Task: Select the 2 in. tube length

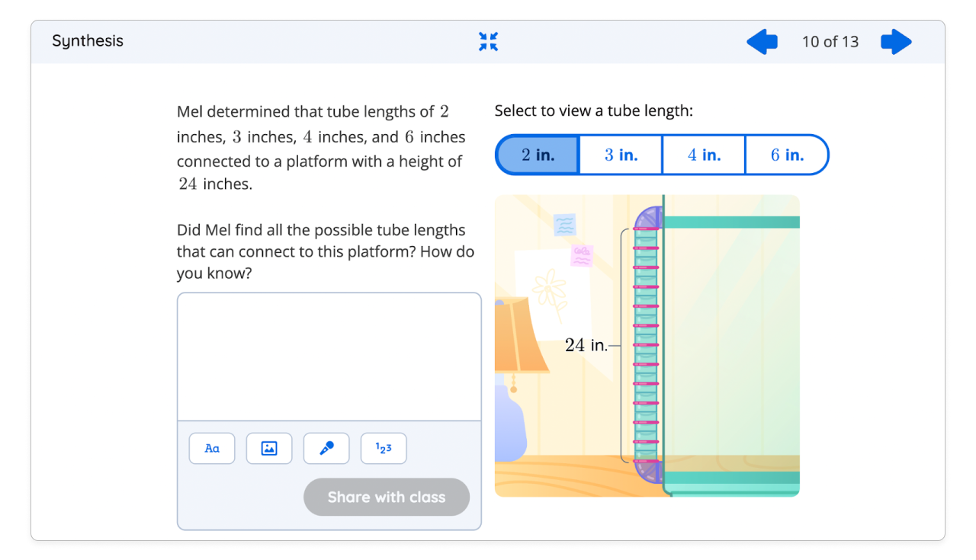Action: click(x=538, y=155)
